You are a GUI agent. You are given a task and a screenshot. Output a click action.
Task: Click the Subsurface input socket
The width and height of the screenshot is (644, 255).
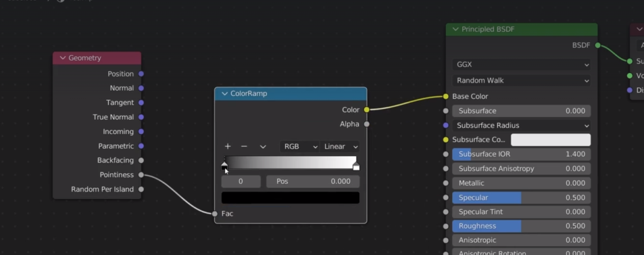(446, 111)
